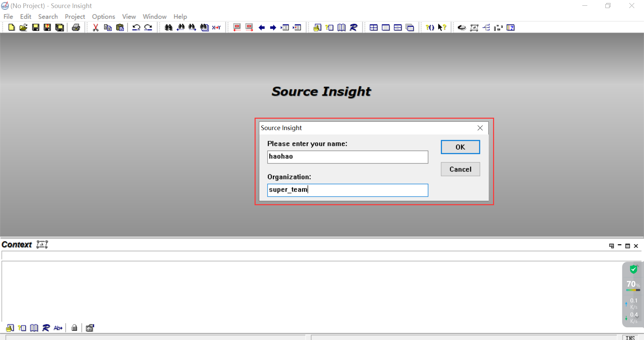Click the Open file folder icon
This screenshot has width=644, height=340.
(23, 27)
